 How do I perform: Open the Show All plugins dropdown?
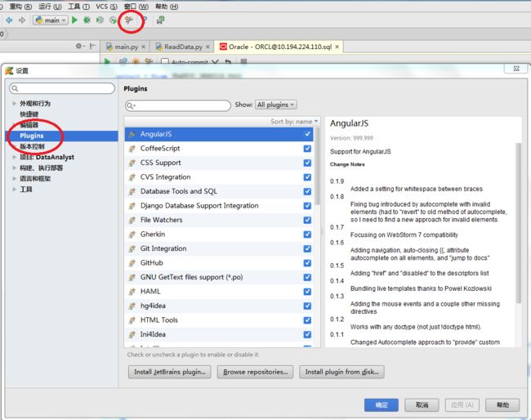tap(276, 105)
